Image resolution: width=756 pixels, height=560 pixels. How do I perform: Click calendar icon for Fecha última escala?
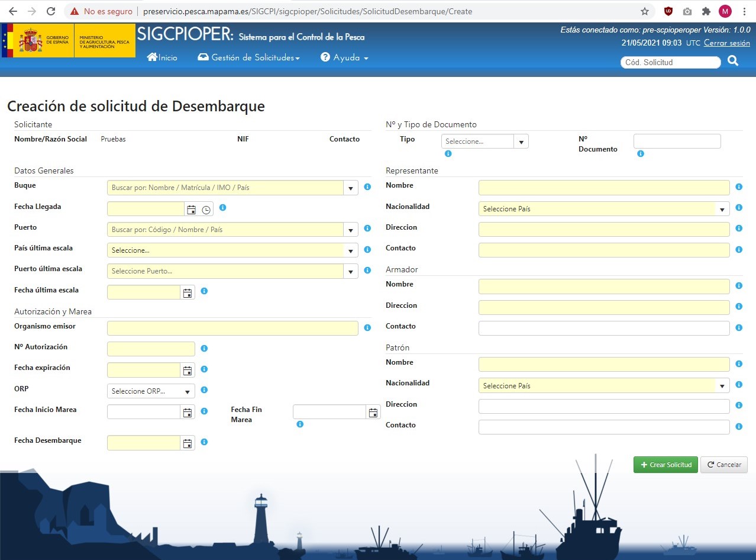click(x=188, y=292)
